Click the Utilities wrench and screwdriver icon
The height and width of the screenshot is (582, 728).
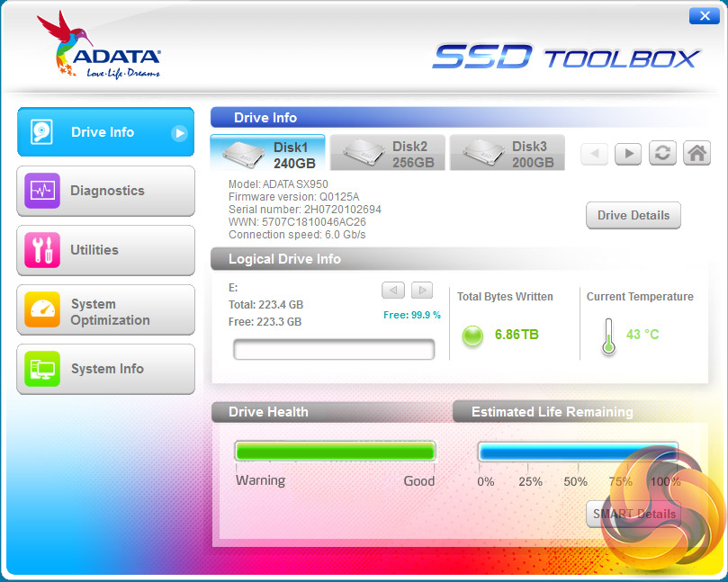[x=42, y=250]
